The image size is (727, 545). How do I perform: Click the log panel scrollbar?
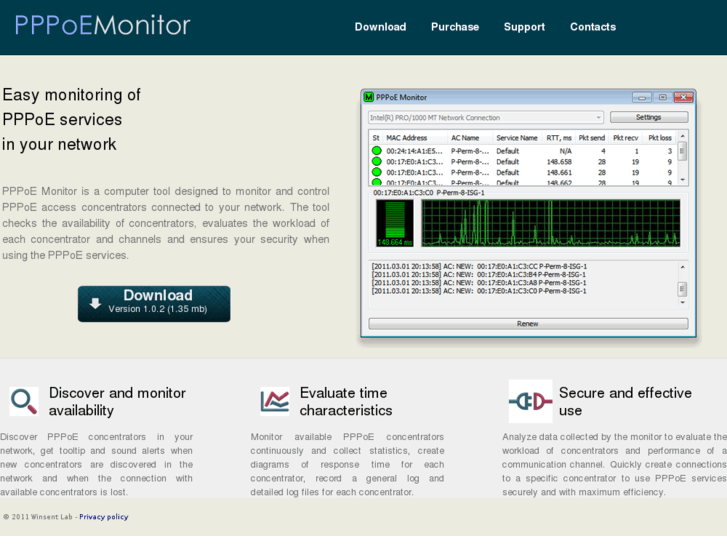682,286
